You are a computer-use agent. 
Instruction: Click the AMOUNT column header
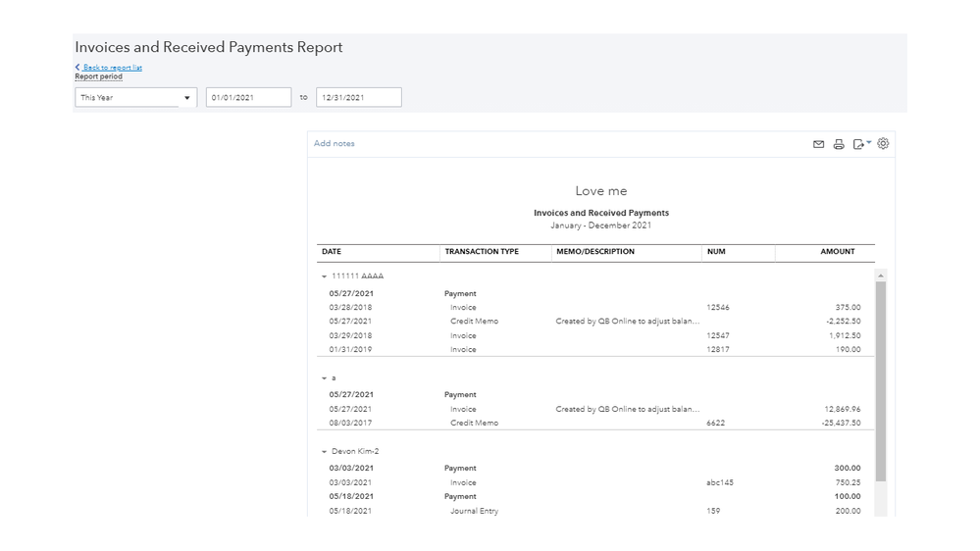[837, 252]
